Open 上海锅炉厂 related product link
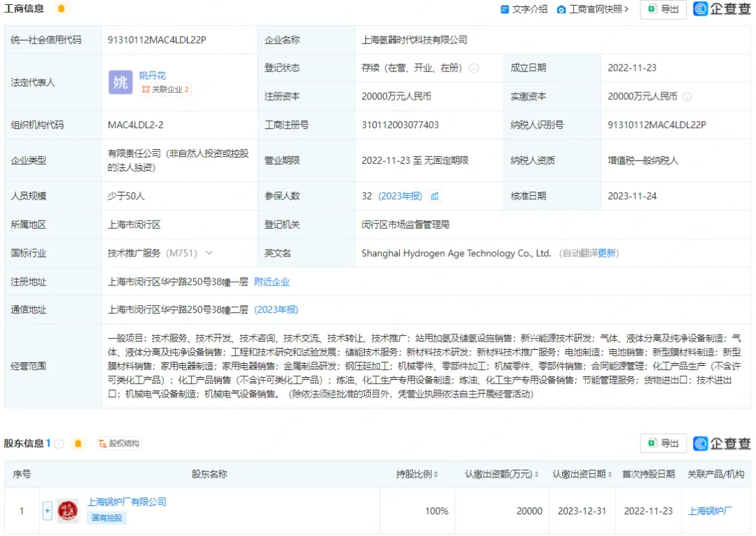The width and height of the screenshot is (756, 536). pos(710,511)
